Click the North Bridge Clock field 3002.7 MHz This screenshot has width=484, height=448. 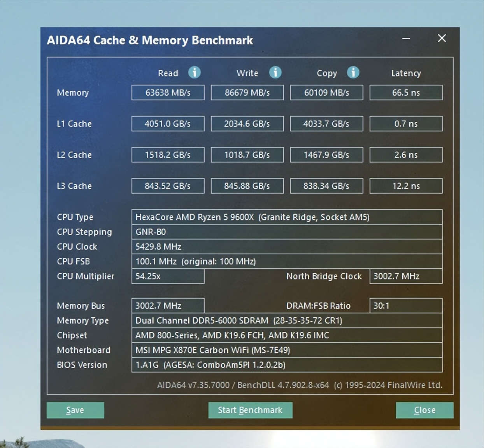406,276
